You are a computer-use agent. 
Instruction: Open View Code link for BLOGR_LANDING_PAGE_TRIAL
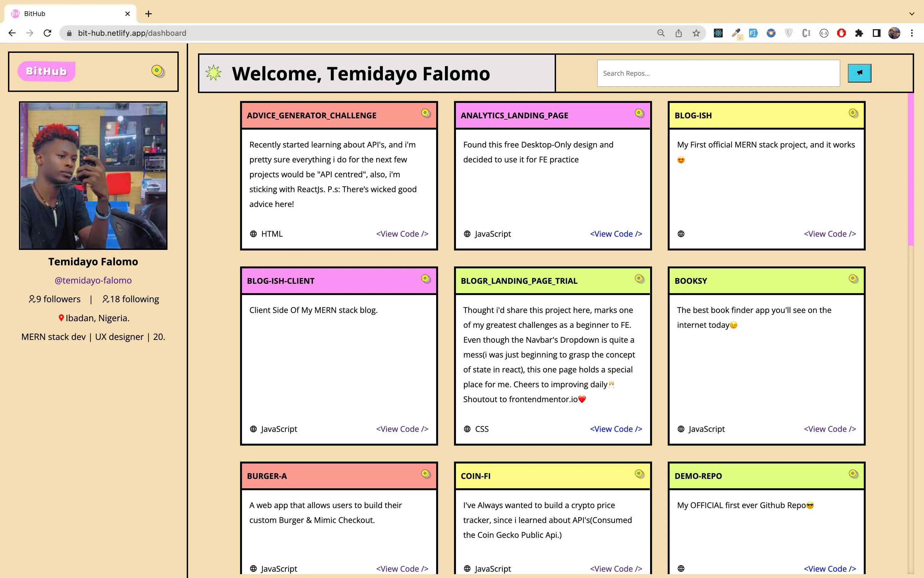(616, 429)
